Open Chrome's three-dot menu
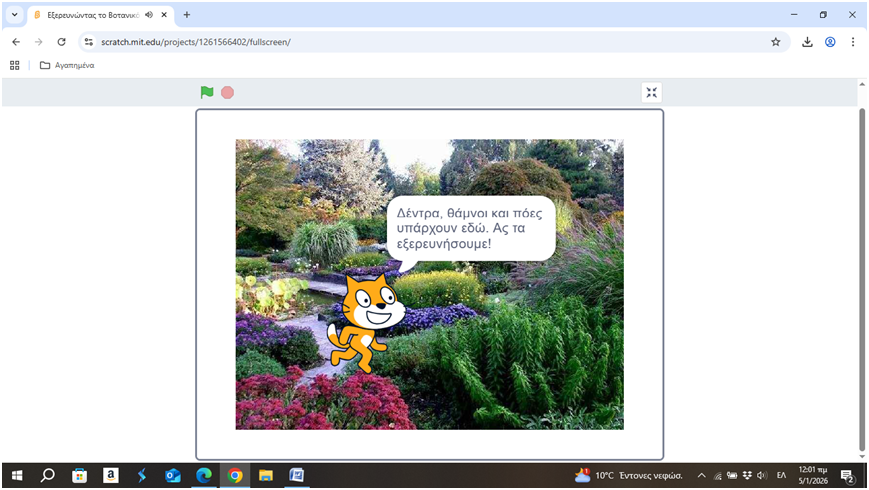Image resolution: width=869 pixels, height=490 pixels. (x=853, y=42)
